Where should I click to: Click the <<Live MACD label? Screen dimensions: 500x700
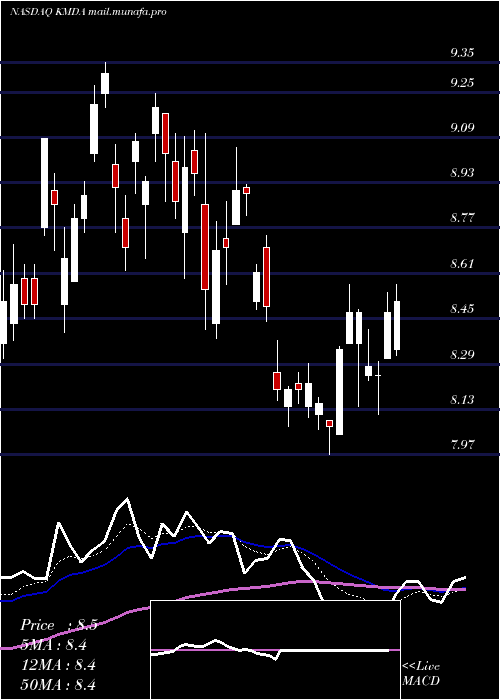(x=421, y=674)
